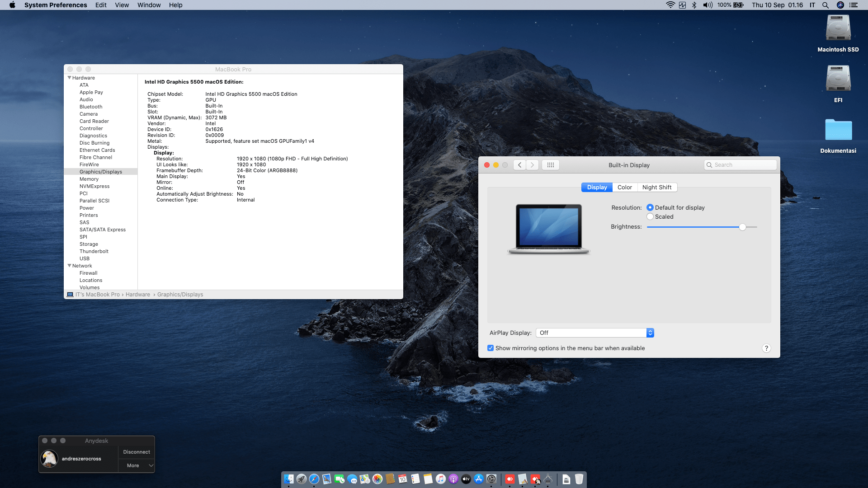The image size is (868, 488).
Task: Select Thunderbolt in Hardware list
Action: [x=94, y=251]
